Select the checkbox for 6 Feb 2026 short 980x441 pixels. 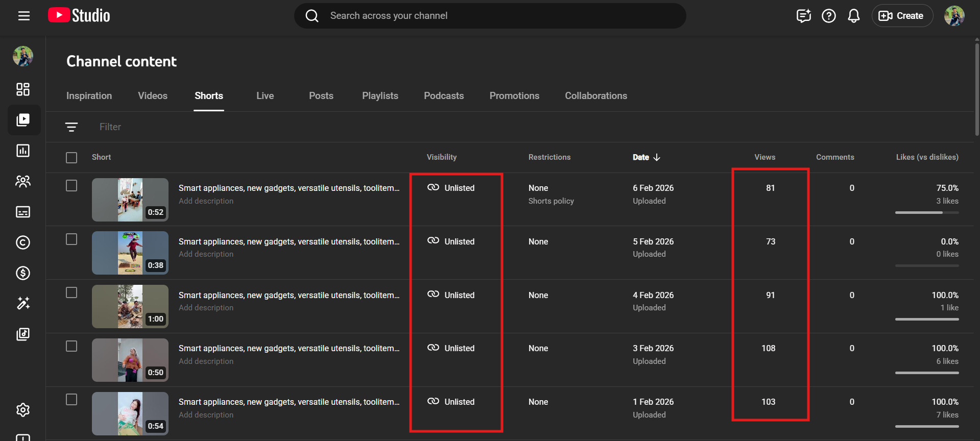click(x=71, y=186)
